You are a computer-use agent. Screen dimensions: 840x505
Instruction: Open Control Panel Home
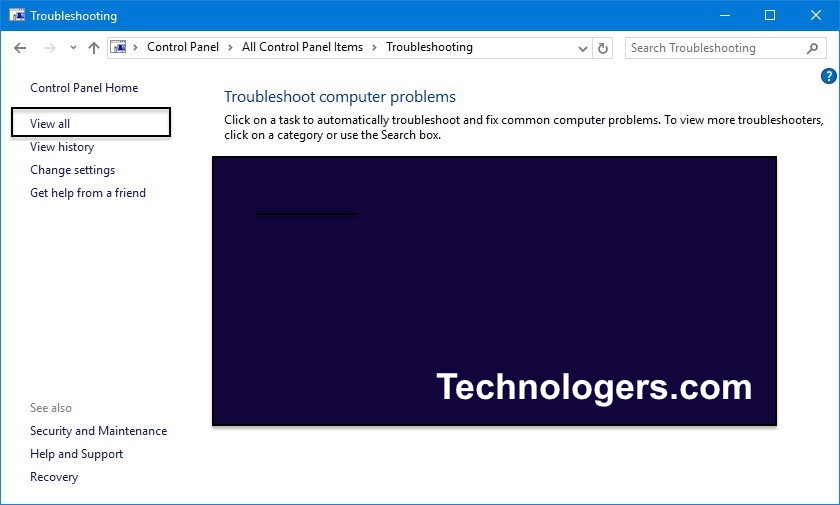click(x=84, y=88)
